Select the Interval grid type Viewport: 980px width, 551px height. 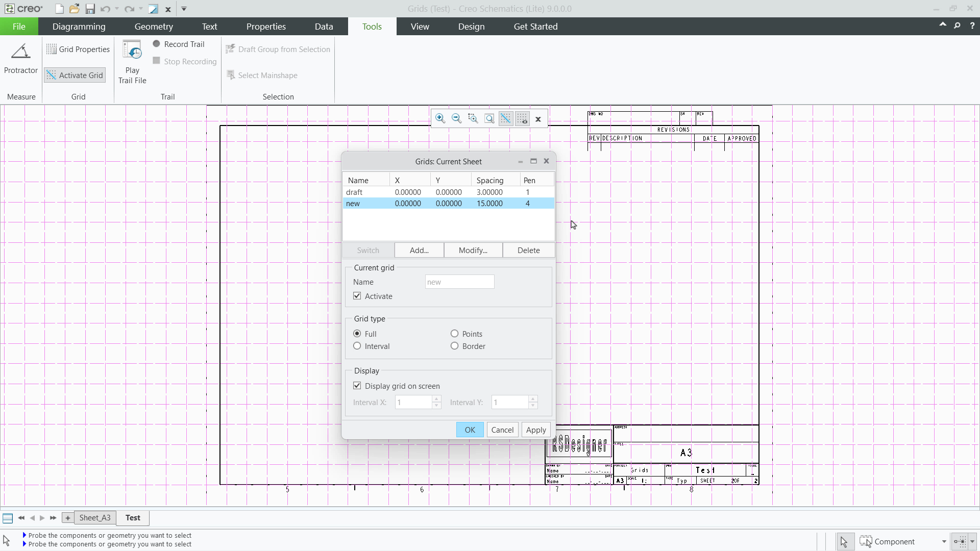357,346
